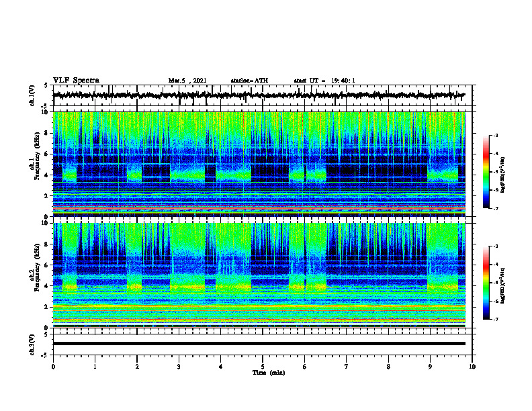Click the ch.1 voltage waveform trace
This screenshot has width=532, height=411.
click(x=259, y=95)
